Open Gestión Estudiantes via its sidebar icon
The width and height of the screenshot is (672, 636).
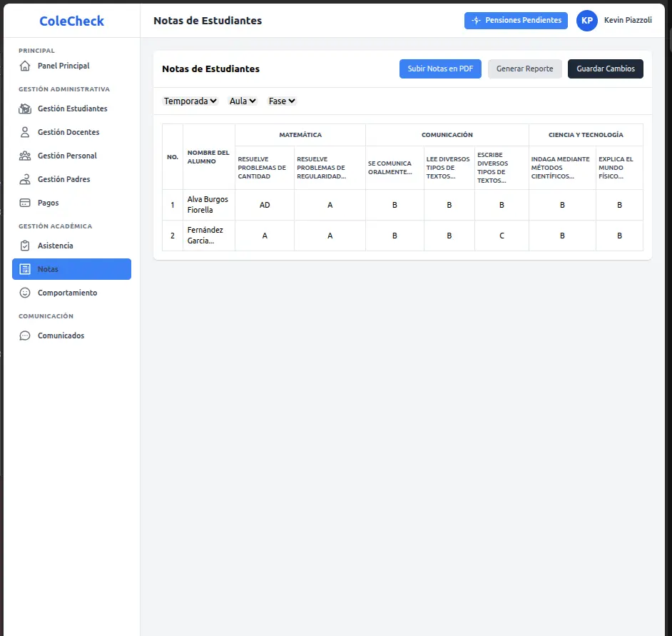click(25, 108)
